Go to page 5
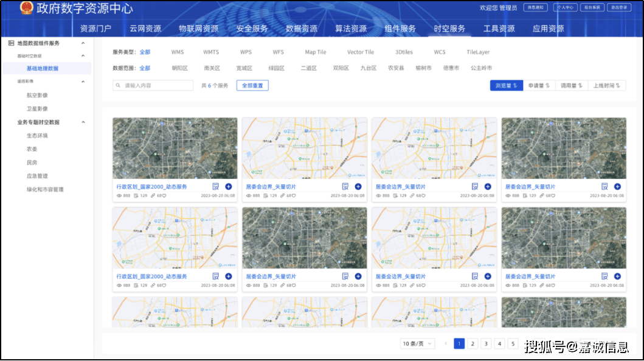The width and height of the screenshot is (644, 361). click(513, 344)
